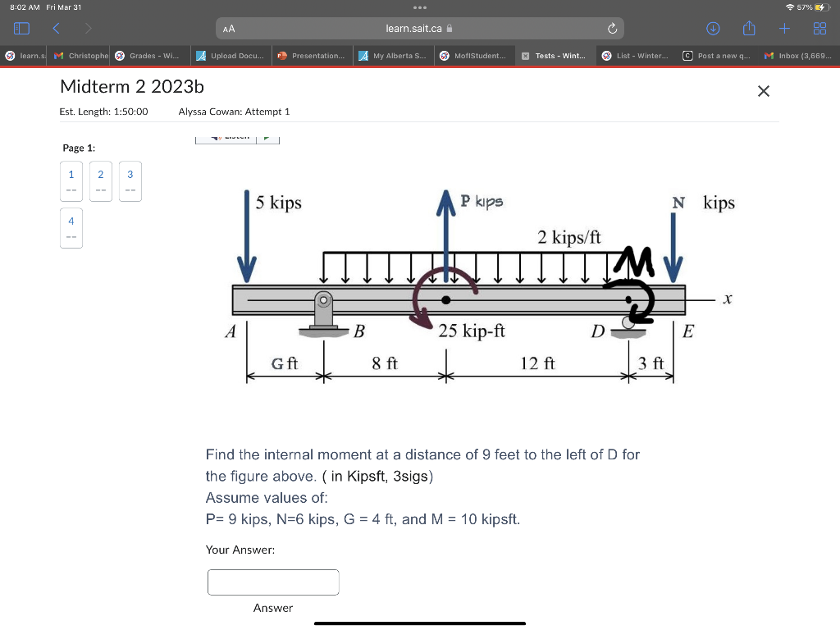Close the Tests - Wint... tab via its x

point(526,56)
